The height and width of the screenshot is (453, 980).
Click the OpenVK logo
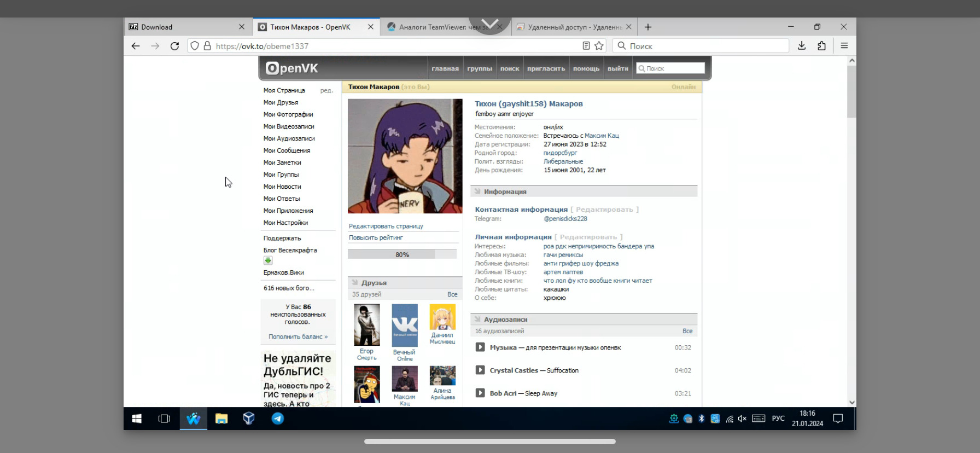pyautogui.click(x=291, y=68)
